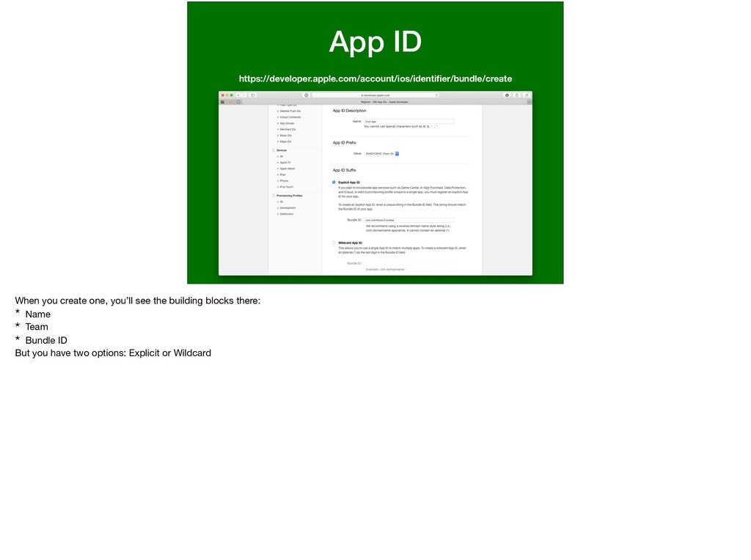
Task: Click the developer.apple.com bundle create URL
Action: 375,78
